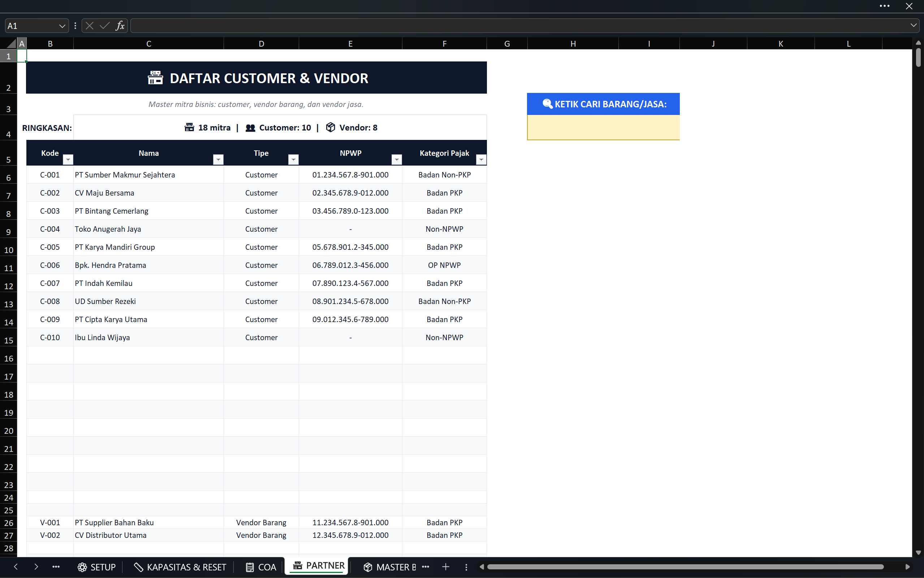924x578 pixels.
Task: Click the vertical scrollbar thumb
Action: pyautogui.click(x=918, y=57)
